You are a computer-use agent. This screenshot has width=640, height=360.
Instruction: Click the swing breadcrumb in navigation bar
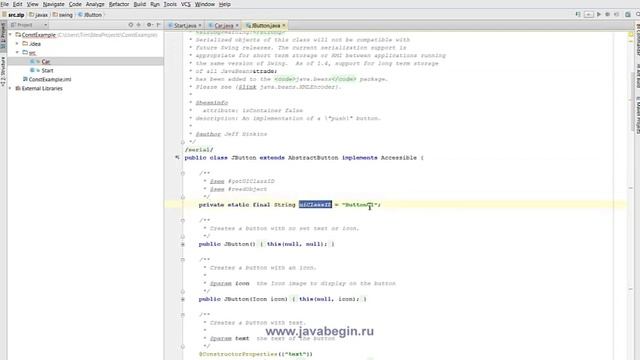pos(63,15)
